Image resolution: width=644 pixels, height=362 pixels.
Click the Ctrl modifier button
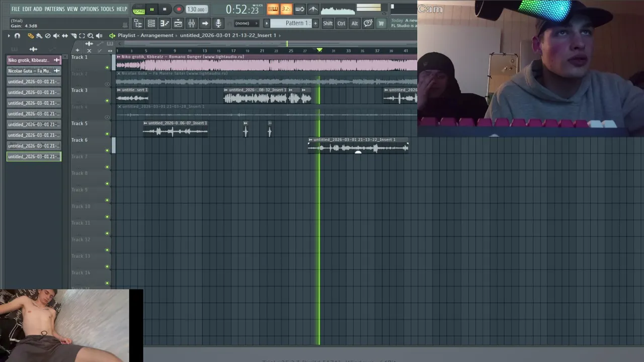pyautogui.click(x=341, y=23)
